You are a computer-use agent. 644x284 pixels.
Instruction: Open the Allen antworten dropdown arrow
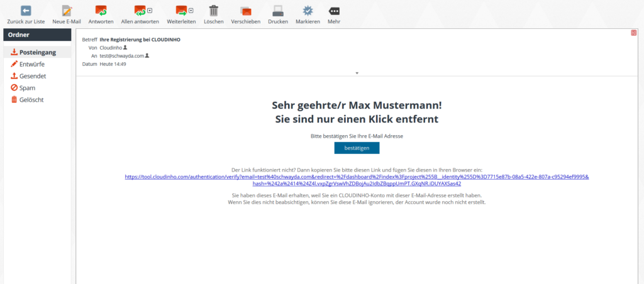point(150,11)
